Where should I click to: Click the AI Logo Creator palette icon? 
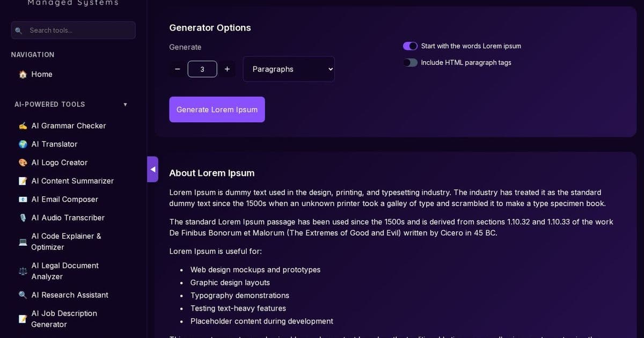pyautogui.click(x=23, y=162)
